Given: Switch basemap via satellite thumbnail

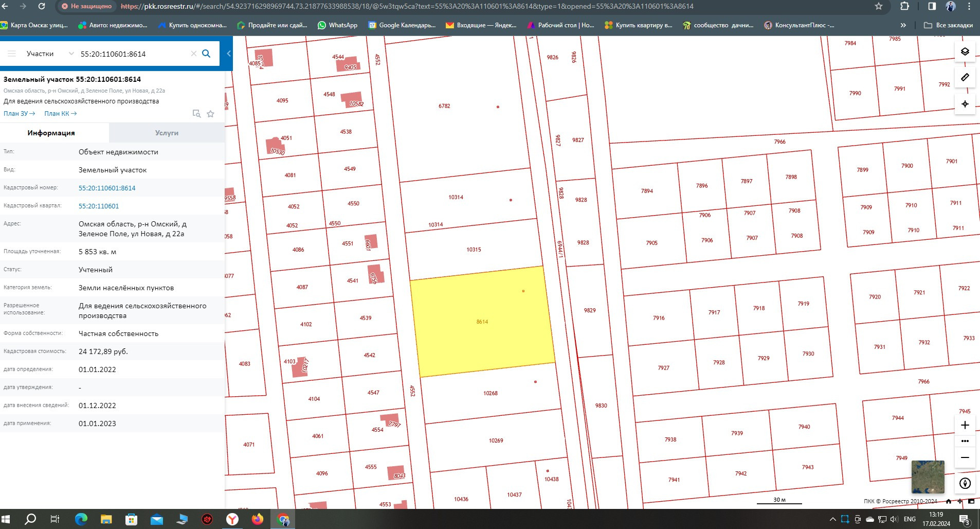Looking at the screenshot, I should 928,477.
